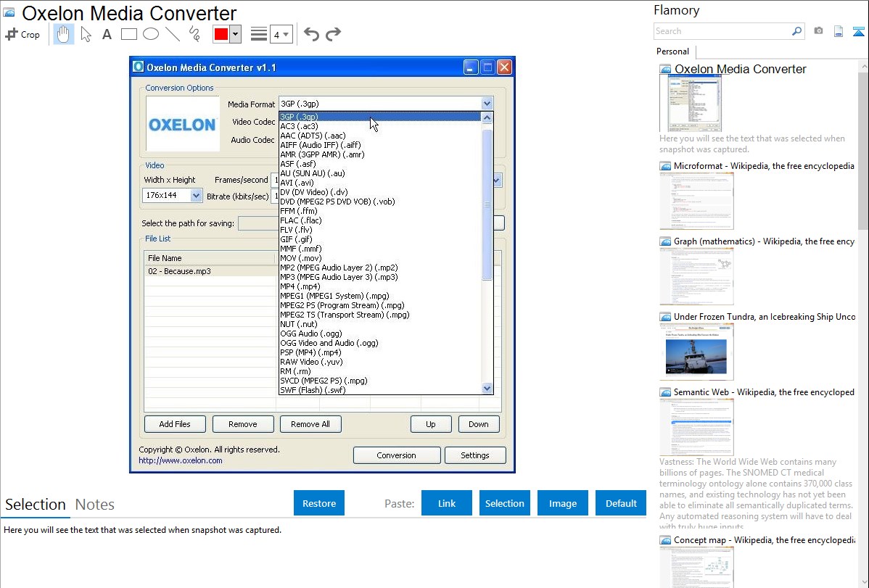Choose MP3 (MPEG Audio Layer 3) format
869x588 pixels.
pyautogui.click(x=380, y=277)
